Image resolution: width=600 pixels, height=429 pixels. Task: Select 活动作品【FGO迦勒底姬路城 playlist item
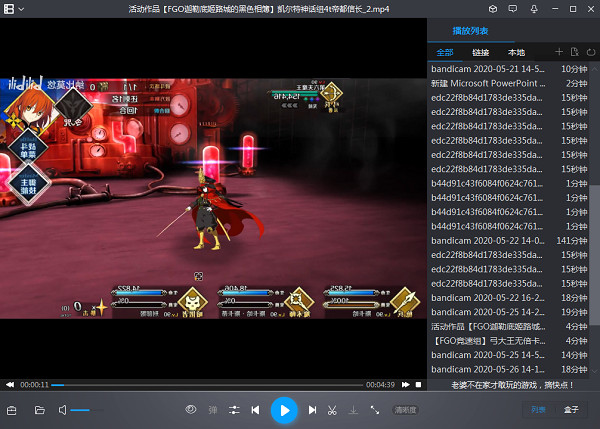[x=509, y=326]
